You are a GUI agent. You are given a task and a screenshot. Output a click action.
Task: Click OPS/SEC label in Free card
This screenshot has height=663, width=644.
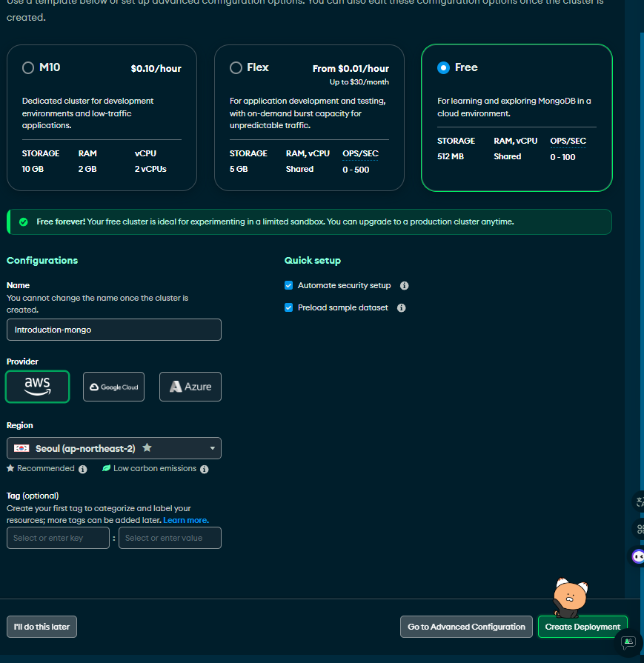click(568, 141)
